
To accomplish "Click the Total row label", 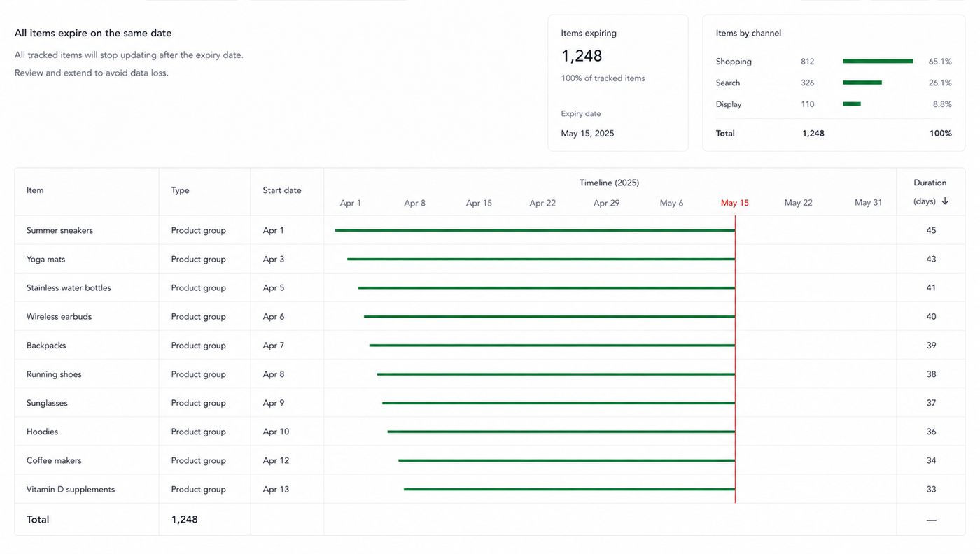I will point(38,520).
